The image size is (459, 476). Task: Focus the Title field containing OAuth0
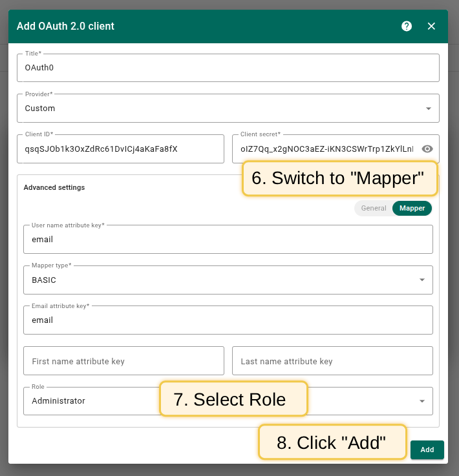point(228,68)
